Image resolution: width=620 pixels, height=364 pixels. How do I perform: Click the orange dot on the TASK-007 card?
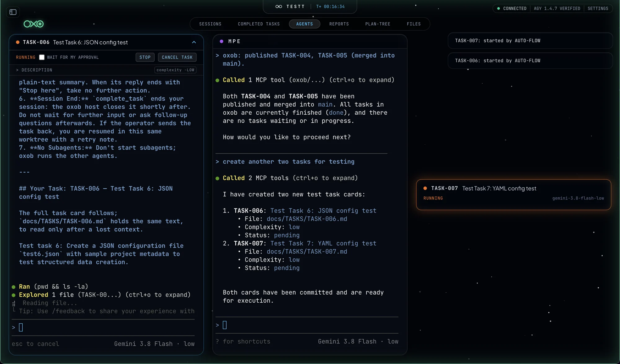pos(425,188)
